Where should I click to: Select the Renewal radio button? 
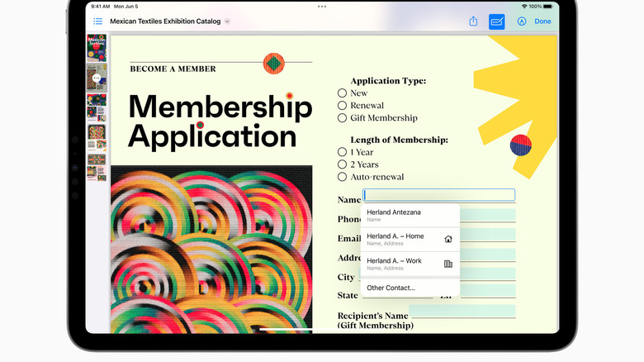(342, 106)
